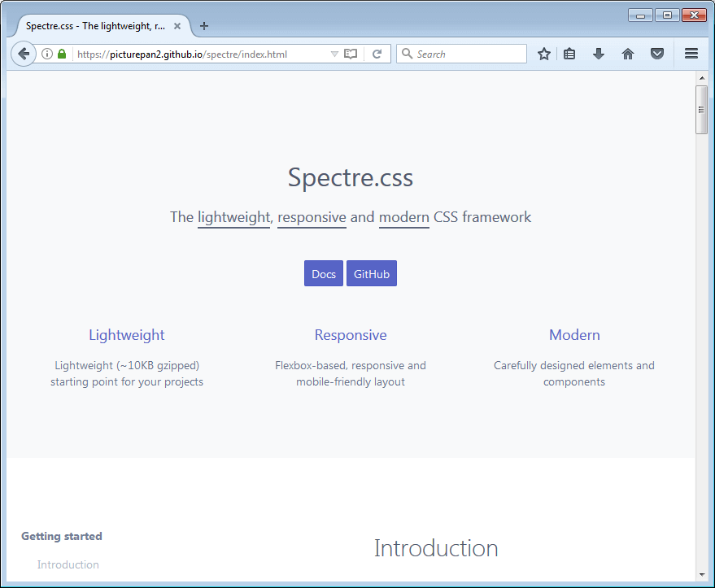Open search engine magnifier dropdown
Screen dimensions: 715x588
(407, 54)
